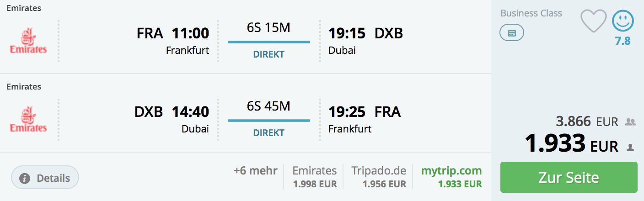Viewport: 644px width, 201px height.
Task: Select the Tripado.de 1.956 EUR offer
Action: click(x=379, y=177)
